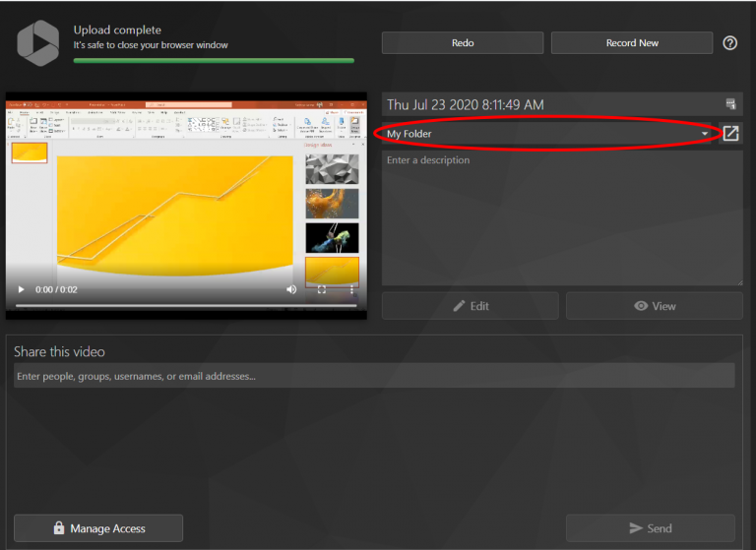Image resolution: width=756 pixels, height=550 pixels.
Task: Seek on the video progress bar
Action: 186,305
